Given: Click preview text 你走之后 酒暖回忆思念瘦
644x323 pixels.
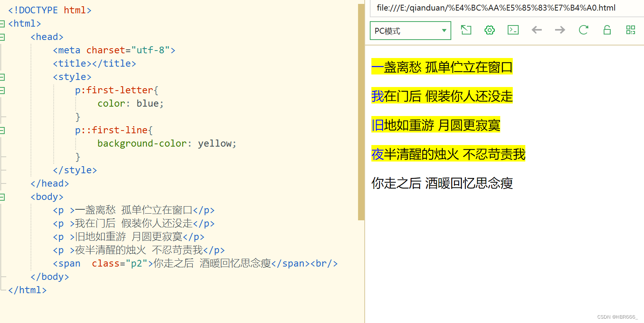Looking at the screenshot, I should pyautogui.click(x=442, y=183).
